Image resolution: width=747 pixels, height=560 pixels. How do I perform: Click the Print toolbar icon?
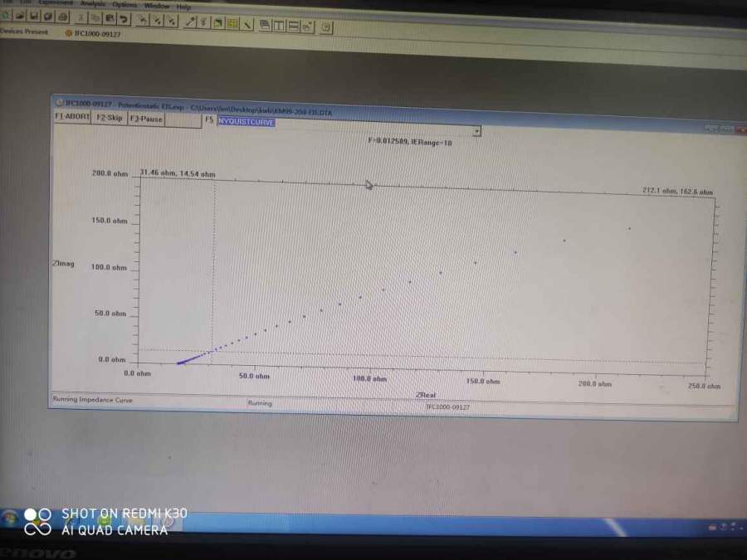[x=62, y=17]
